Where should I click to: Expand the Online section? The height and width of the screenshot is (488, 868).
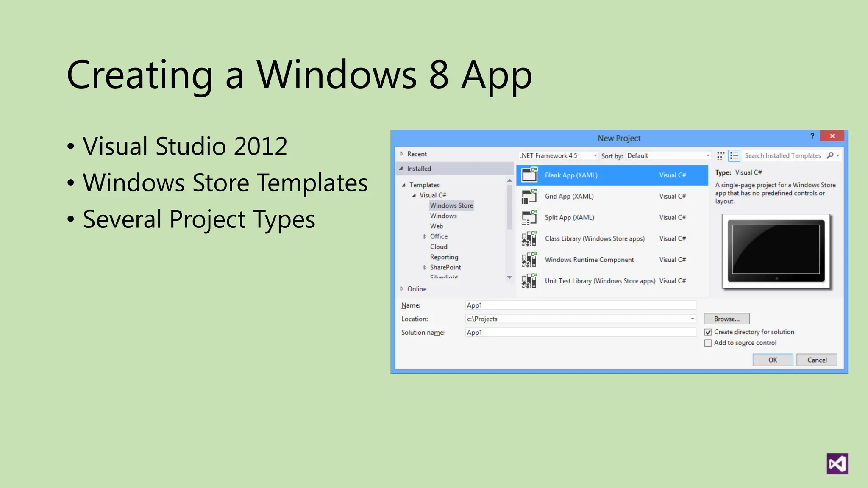pos(401,288)
